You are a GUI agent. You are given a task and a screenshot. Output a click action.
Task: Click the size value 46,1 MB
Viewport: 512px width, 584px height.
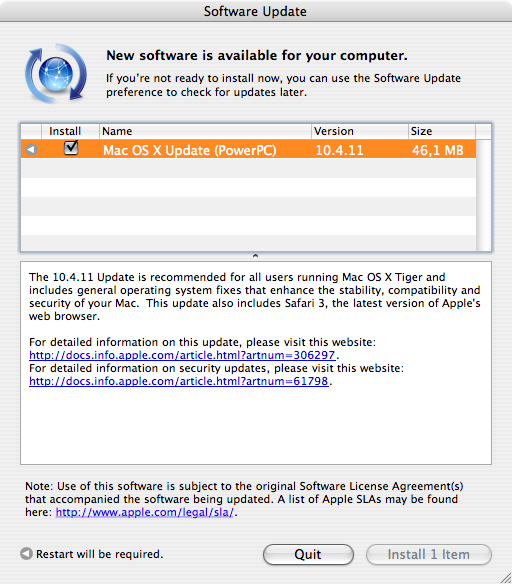pyautogui.click(x=438, y=150)
